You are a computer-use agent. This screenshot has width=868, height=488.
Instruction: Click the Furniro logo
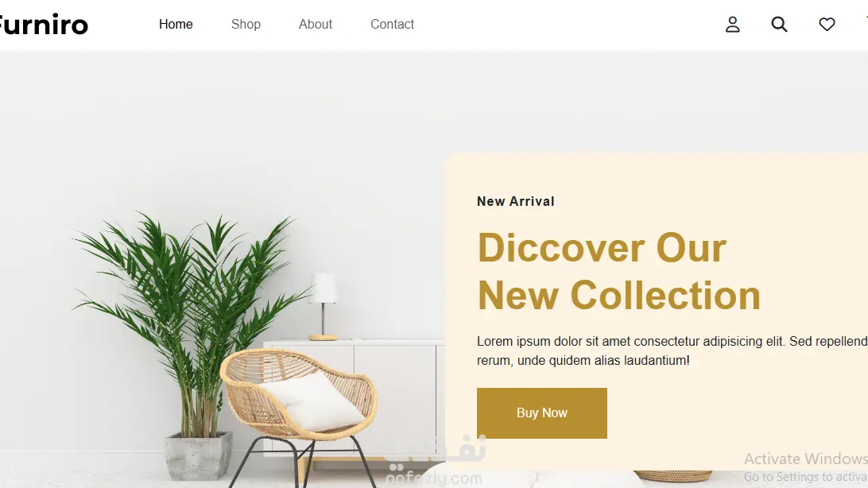pos(43,25)
